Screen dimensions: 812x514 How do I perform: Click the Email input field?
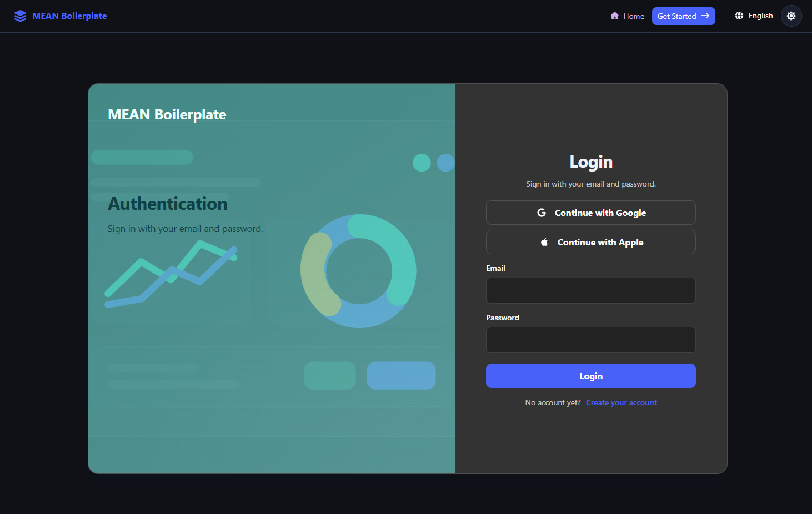point(590,290)
